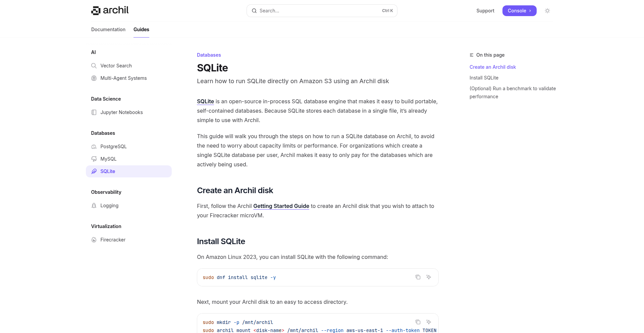This screenshot has width=644, height=333.
Task: Open the Multi-Agent Systems guide
Action: point(123,78)
